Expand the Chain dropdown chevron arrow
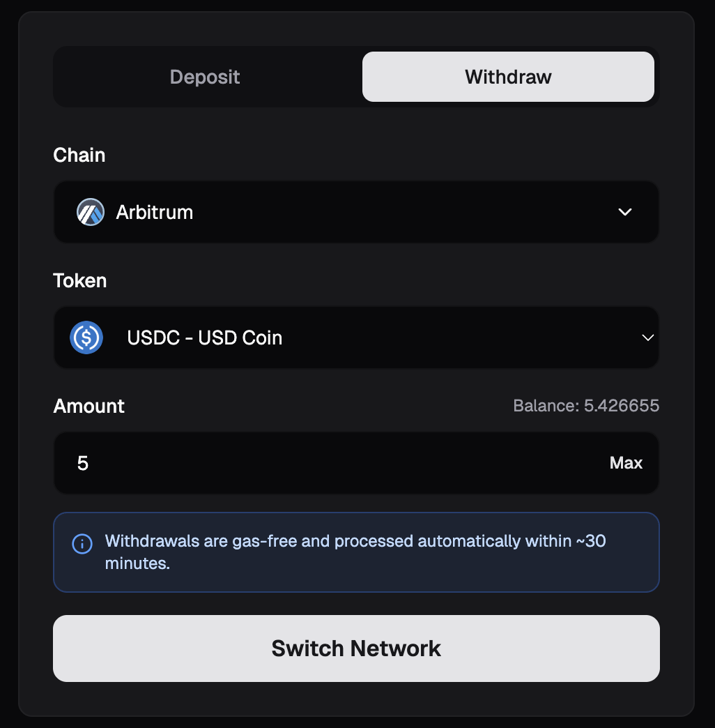This screenshot has width=715, height=728. [625, 212]
